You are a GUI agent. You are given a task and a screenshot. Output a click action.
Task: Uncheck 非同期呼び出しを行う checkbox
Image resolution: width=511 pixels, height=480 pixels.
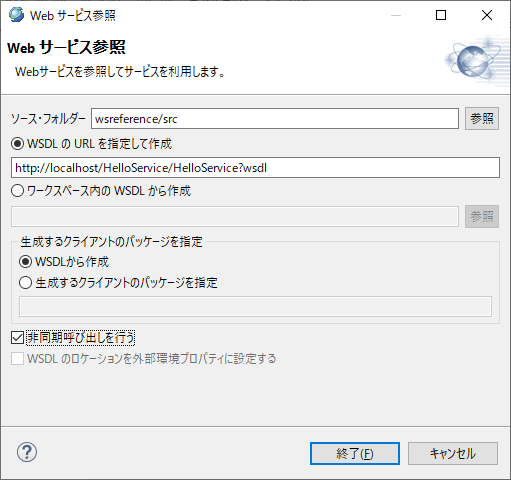point(17,338)
